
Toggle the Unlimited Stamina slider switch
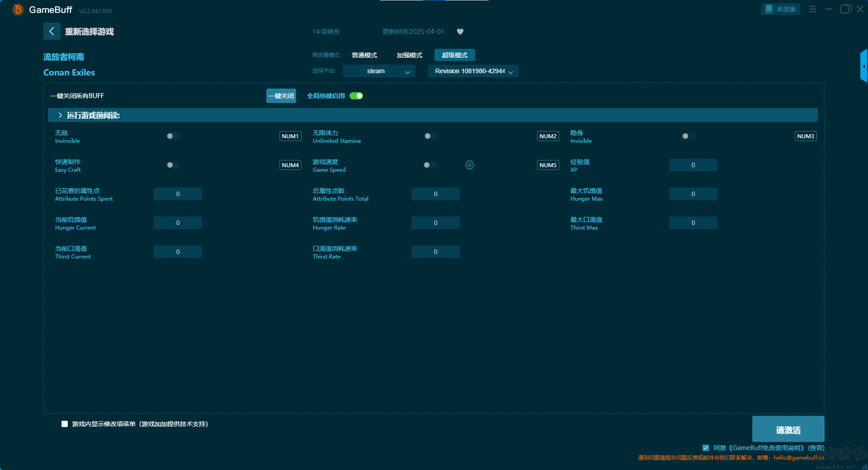coord(430,136)
